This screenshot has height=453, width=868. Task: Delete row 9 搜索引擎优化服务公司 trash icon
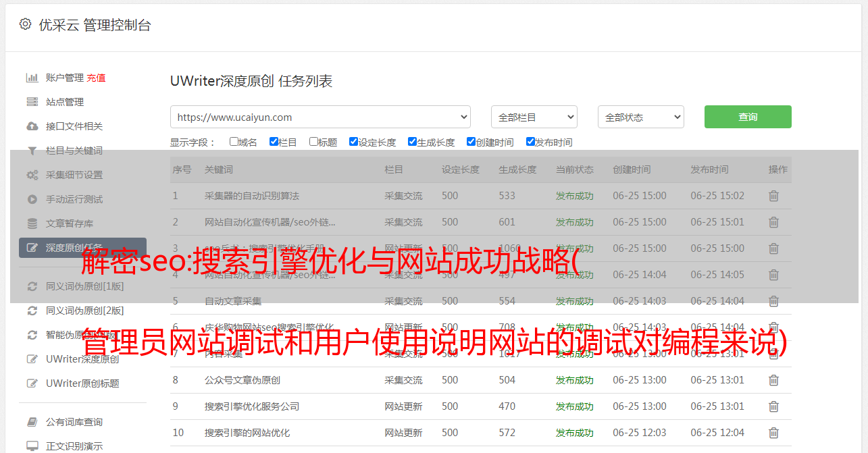773,406
